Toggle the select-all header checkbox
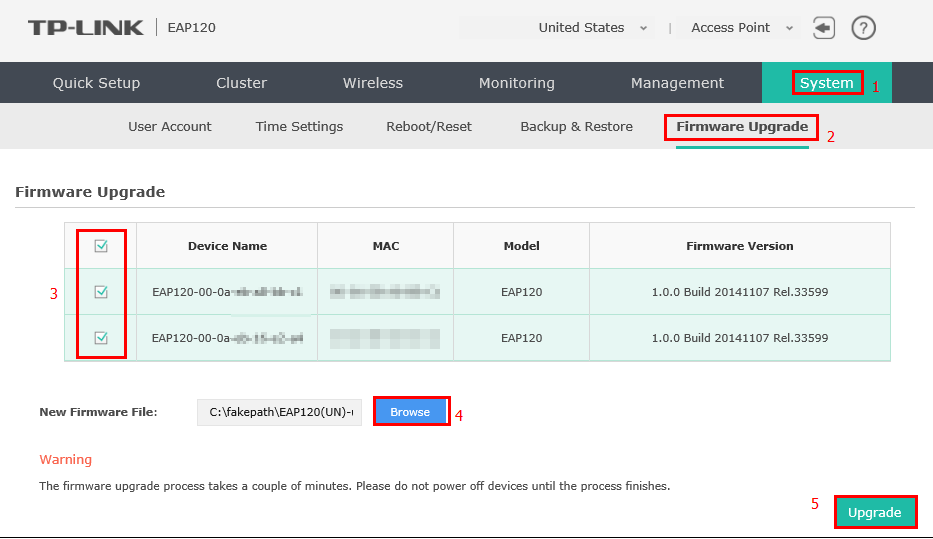The height and width of the screenshot is (539, 933). tap(101, 246)
